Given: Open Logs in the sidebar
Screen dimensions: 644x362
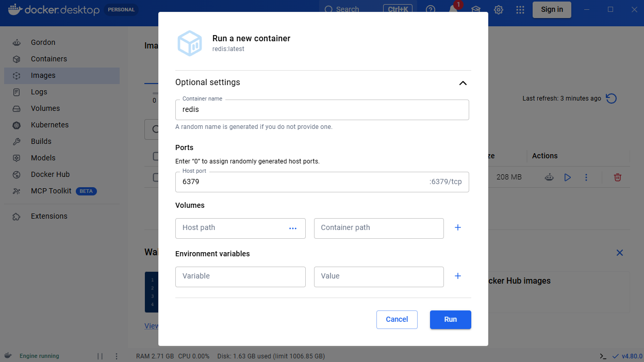Looking at the screenshot, I should point(62,92).
